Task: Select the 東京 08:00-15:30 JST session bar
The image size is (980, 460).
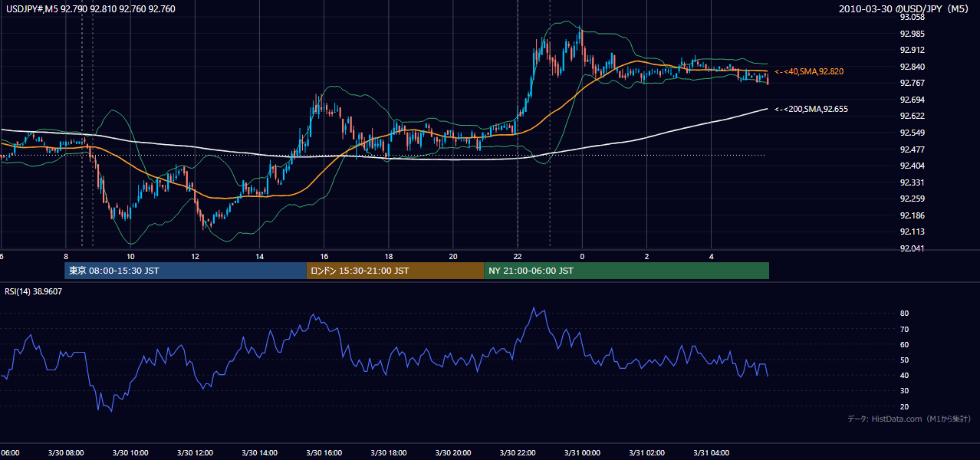Action: point(186,271)
